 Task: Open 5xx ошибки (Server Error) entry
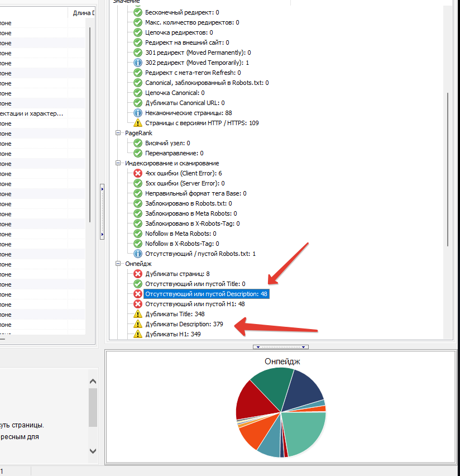coord(185,183)
